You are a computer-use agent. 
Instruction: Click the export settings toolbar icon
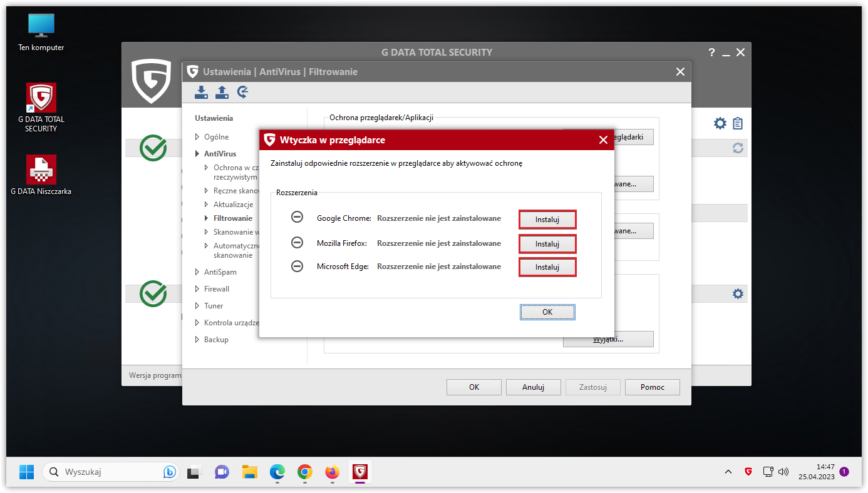222,93
